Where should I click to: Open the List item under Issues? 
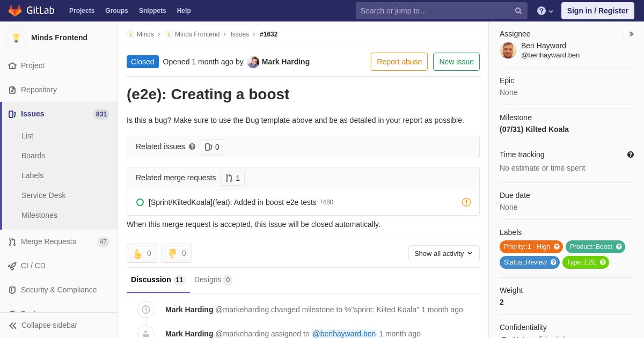pos(27,136)
